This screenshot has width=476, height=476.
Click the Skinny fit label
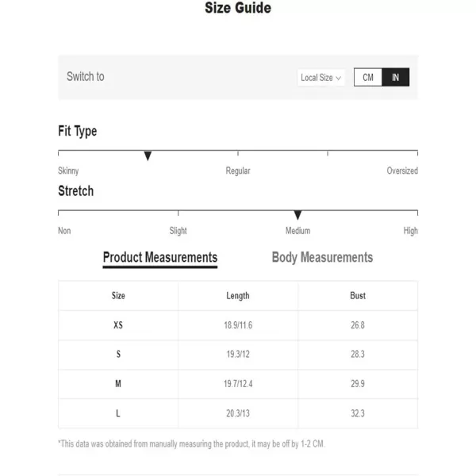(x=68, y=171)
